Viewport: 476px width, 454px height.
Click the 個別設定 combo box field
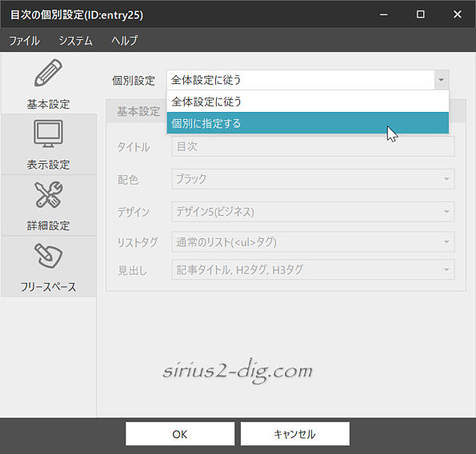pos(307,80)
